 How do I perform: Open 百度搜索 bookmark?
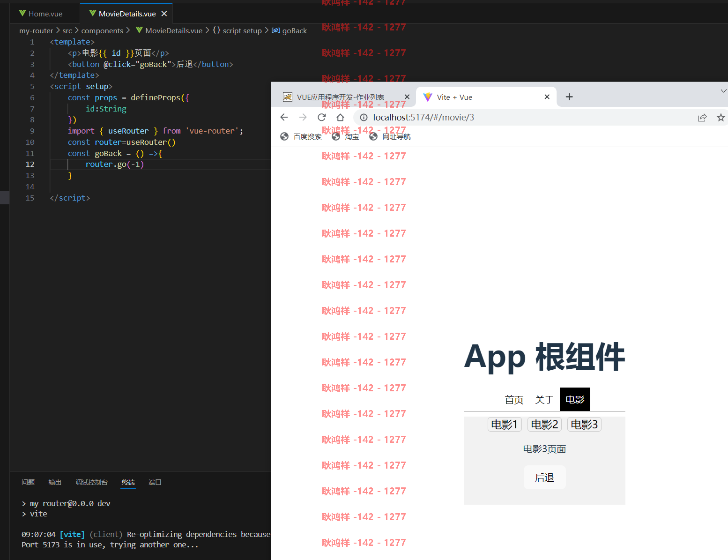click(x=301, y=136)
